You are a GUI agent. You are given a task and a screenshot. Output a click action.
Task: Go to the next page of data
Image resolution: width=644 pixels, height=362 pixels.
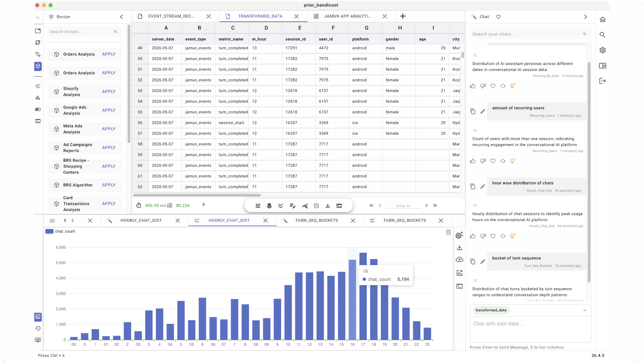pyautogui.click(x=426, y=205)
